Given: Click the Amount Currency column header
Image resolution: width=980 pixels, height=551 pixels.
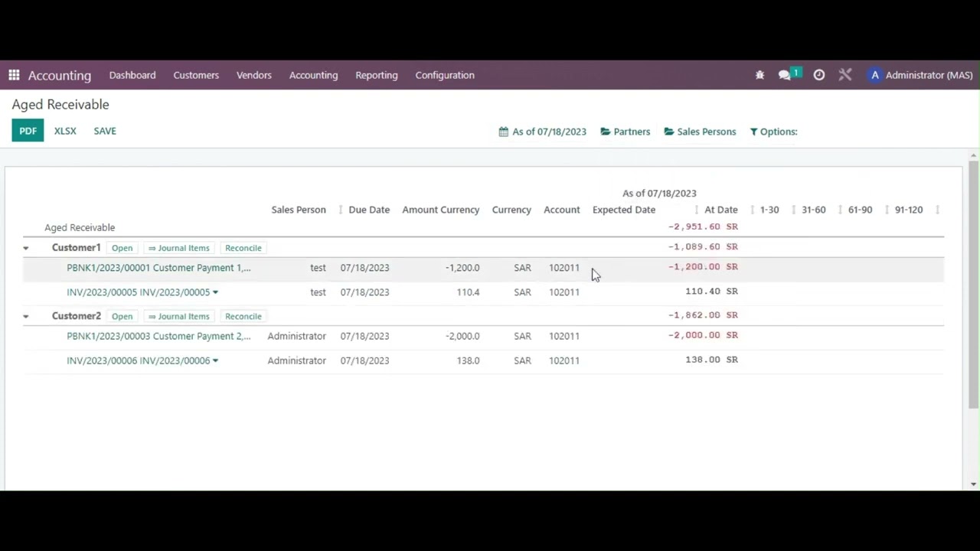Looking at the screenshot, I should (x=441, y=210).
